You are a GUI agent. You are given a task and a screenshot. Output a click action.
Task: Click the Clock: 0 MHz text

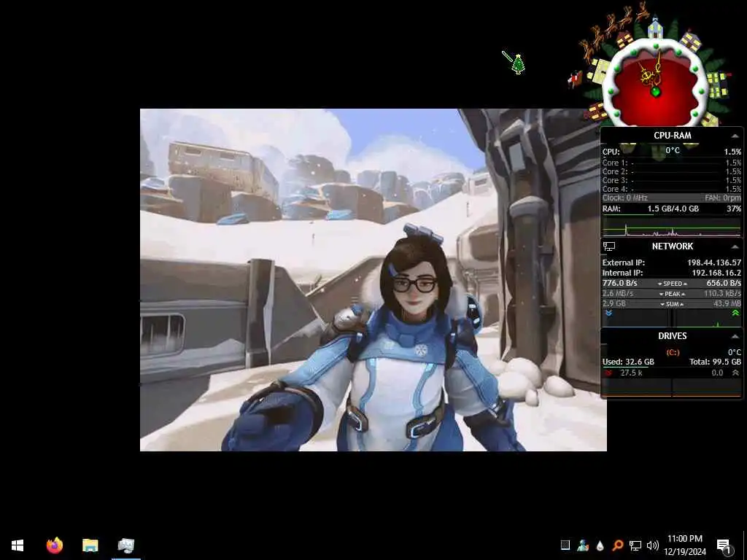(x=624, y=198)
